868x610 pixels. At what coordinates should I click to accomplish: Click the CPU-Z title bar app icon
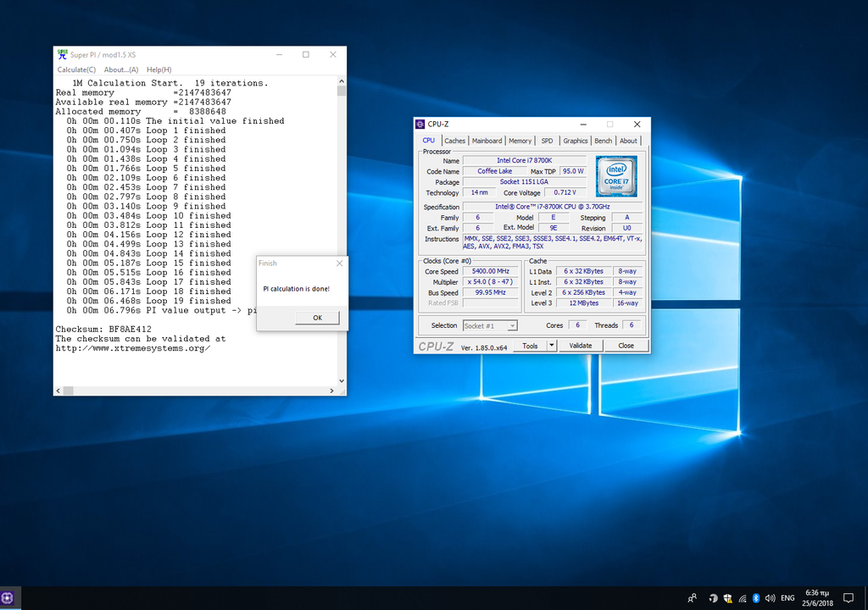click(x=420, y=124)
